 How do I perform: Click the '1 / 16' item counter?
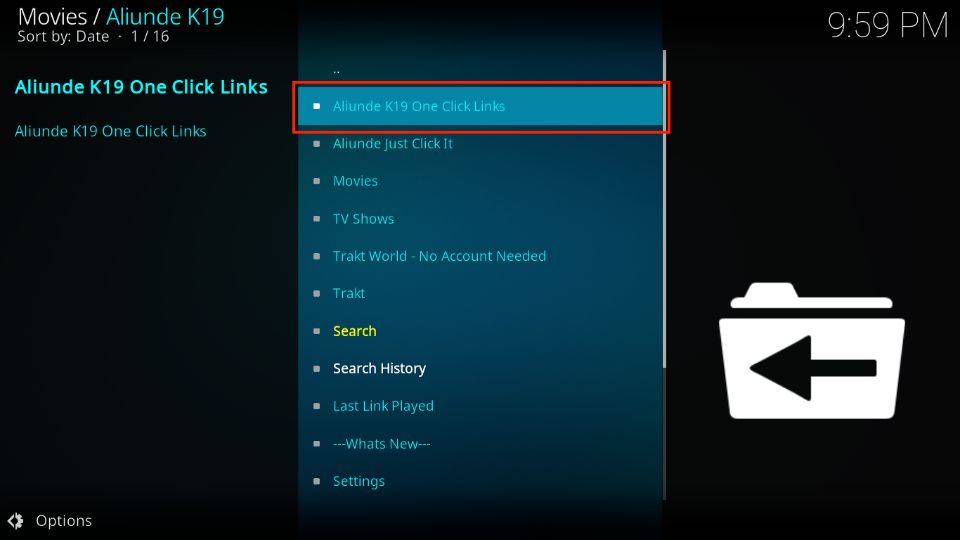pos(150,37)
